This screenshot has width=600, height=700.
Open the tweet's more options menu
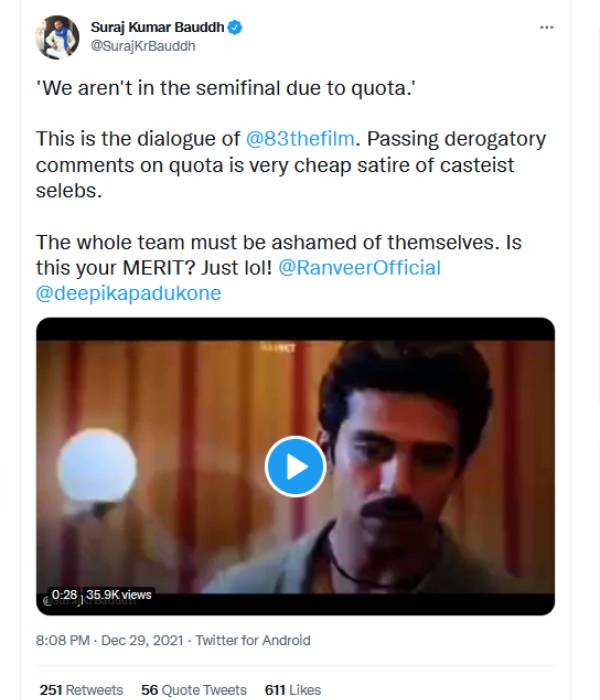point(546,28)
